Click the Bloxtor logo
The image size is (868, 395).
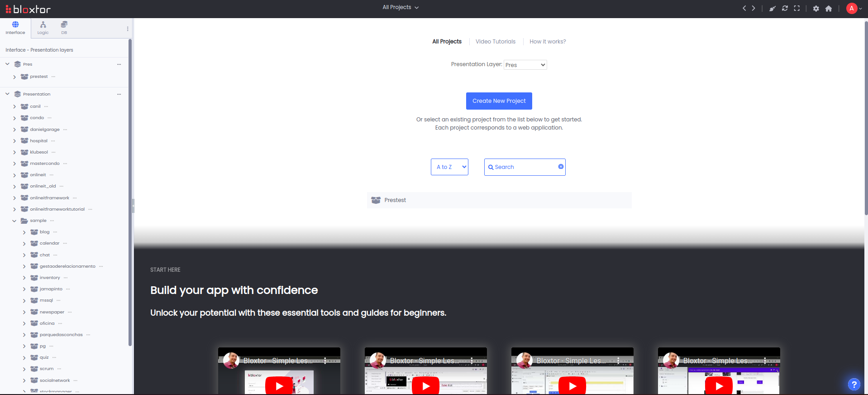28,9
